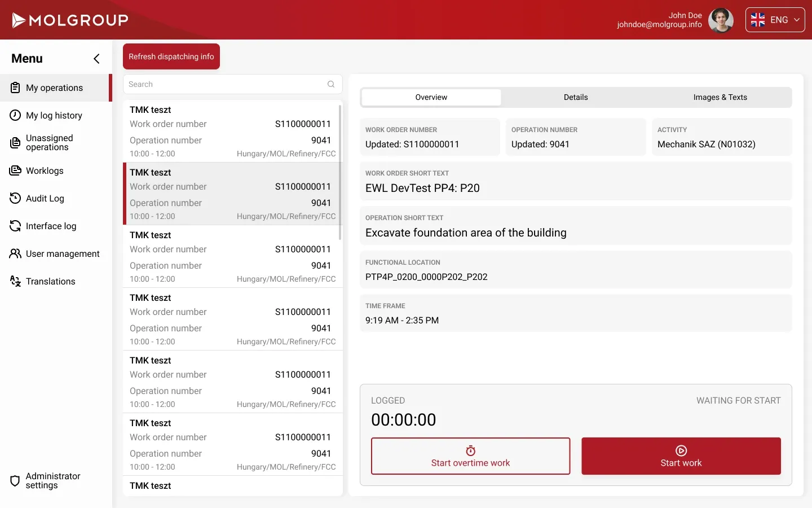Click the UK flag icon
Screen dimensions: 812x508
pyautogui.click(x=758, y=20)
